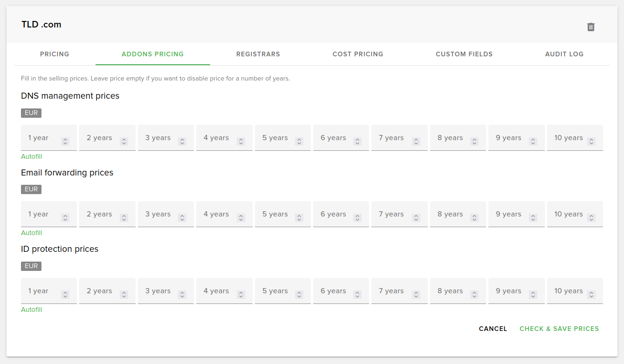Click Check & Save Prices
Viewport: 624px width, 364px height.
559,329
